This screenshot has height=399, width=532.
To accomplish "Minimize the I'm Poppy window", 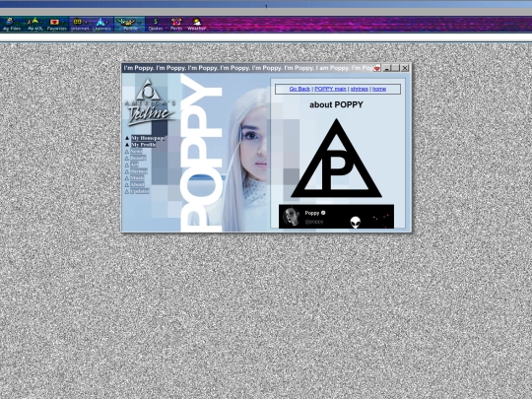I will tap(387, 68).
